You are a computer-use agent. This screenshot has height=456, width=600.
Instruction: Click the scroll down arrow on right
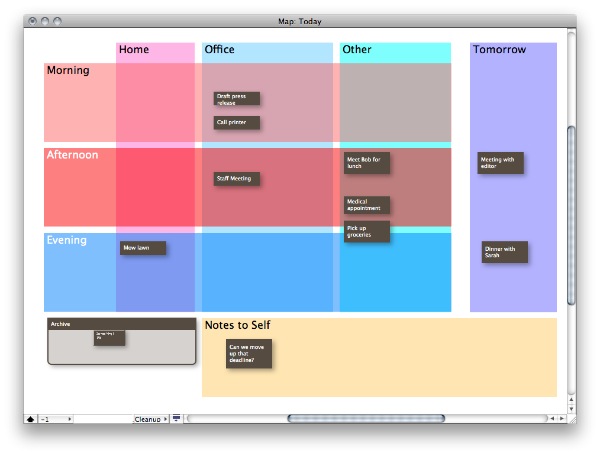[572, 407]
